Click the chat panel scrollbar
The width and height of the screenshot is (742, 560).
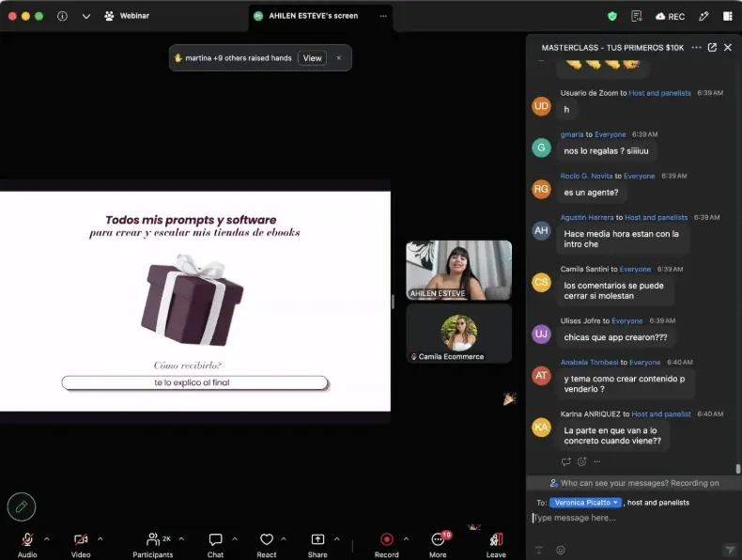pyautogui.click(x=737, y=469)
